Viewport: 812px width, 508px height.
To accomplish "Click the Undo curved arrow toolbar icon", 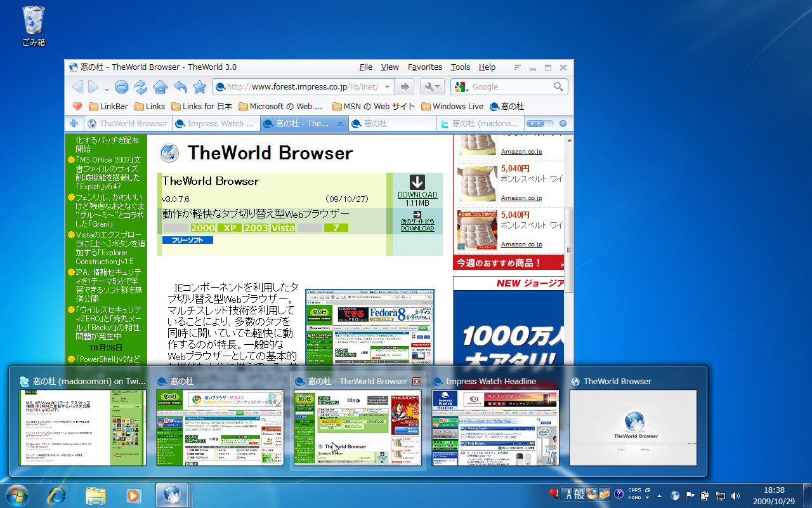I will coord(180,87).
